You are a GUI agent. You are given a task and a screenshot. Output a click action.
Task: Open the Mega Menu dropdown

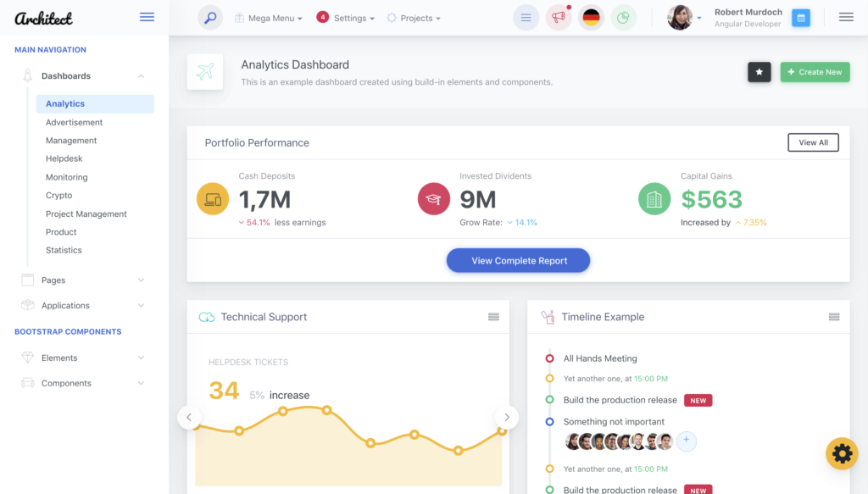(269, 18)
